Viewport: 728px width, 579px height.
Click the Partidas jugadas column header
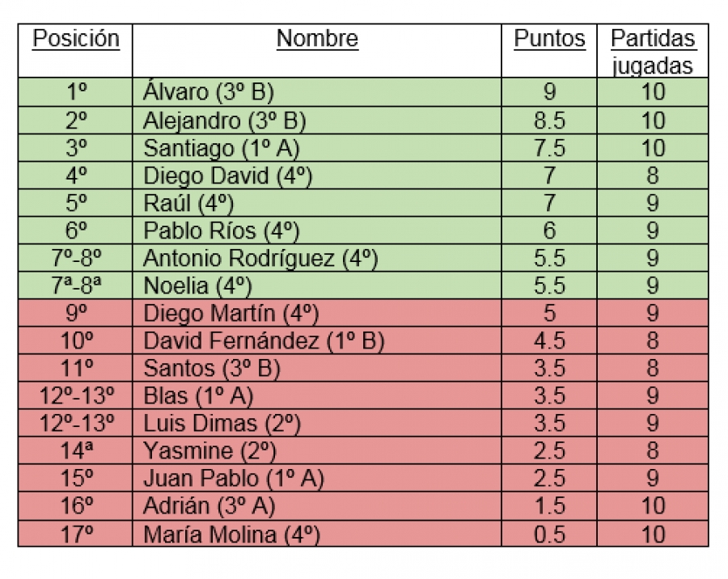point(652,51)
